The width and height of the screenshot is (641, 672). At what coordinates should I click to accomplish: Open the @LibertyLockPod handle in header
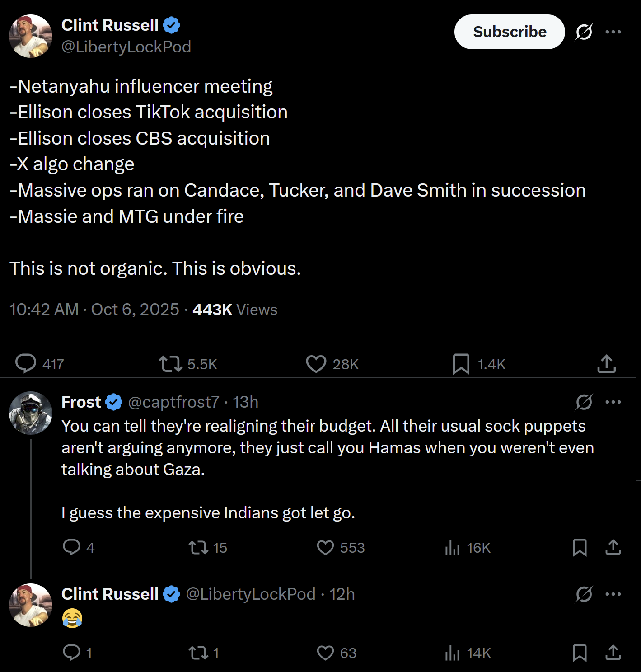click(126, 47)
